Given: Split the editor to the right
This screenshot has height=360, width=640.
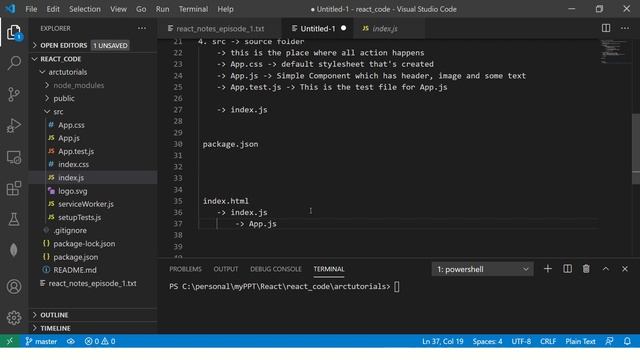Looking at the screenshot, I should coord(606,28).
